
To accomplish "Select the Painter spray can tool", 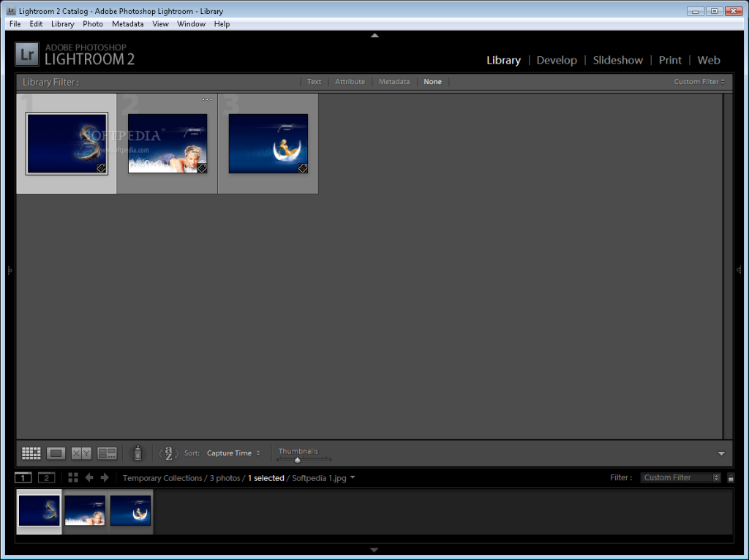I will pos(138,453).
